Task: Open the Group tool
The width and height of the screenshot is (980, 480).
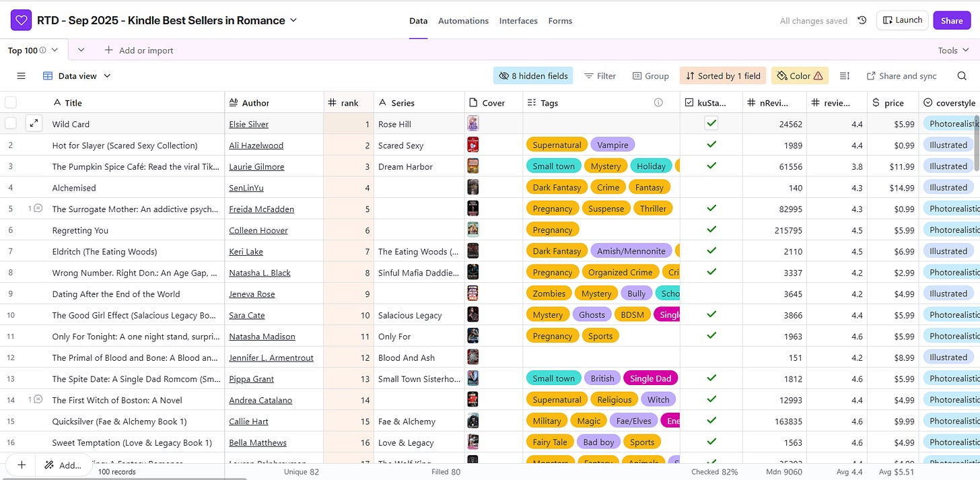Action: (650, 76)
